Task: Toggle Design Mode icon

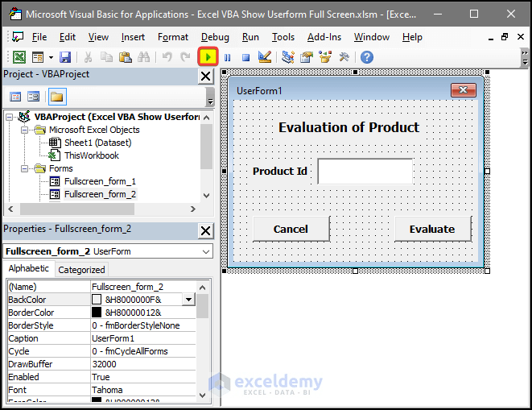Action: (x=264, y=57)
